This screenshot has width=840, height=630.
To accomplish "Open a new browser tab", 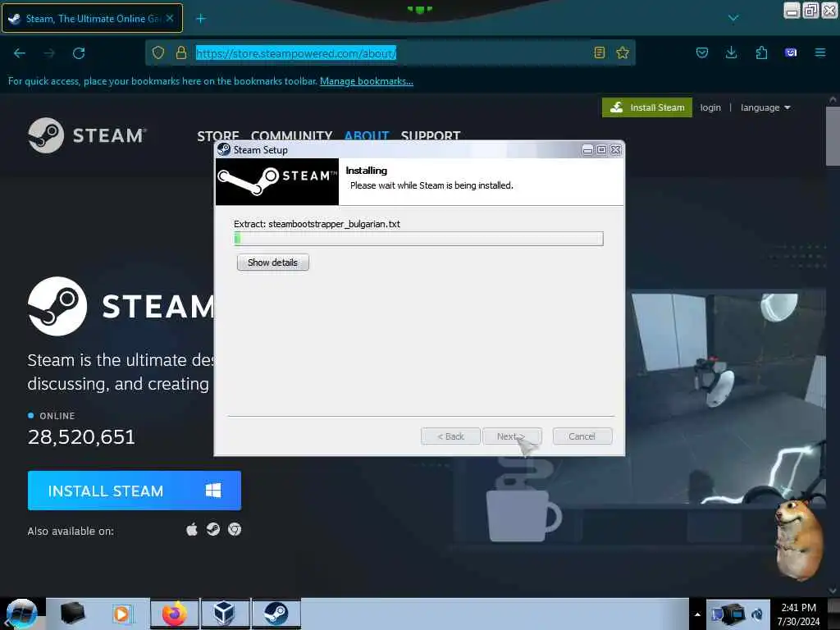I will (201, 19).
